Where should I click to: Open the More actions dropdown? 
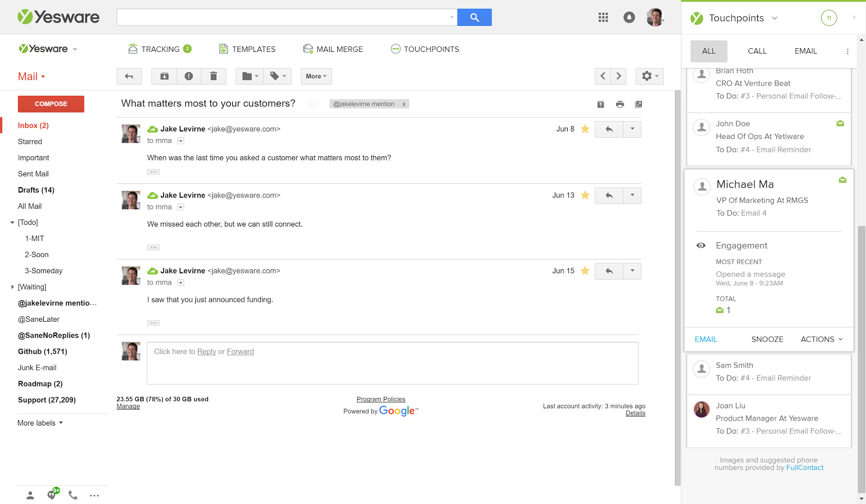[316, 76]
